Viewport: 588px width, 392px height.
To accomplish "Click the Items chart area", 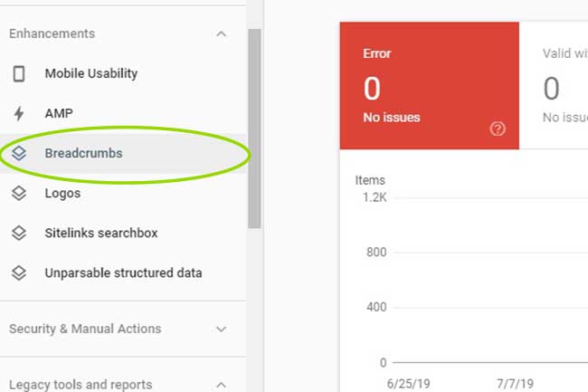I will (470, 281).
